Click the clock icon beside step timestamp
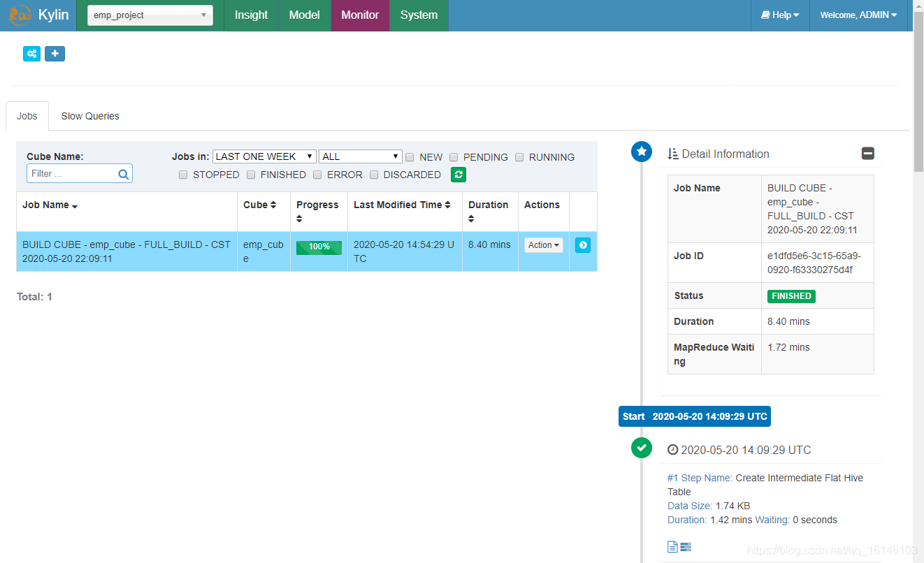 tap(672, 450)
